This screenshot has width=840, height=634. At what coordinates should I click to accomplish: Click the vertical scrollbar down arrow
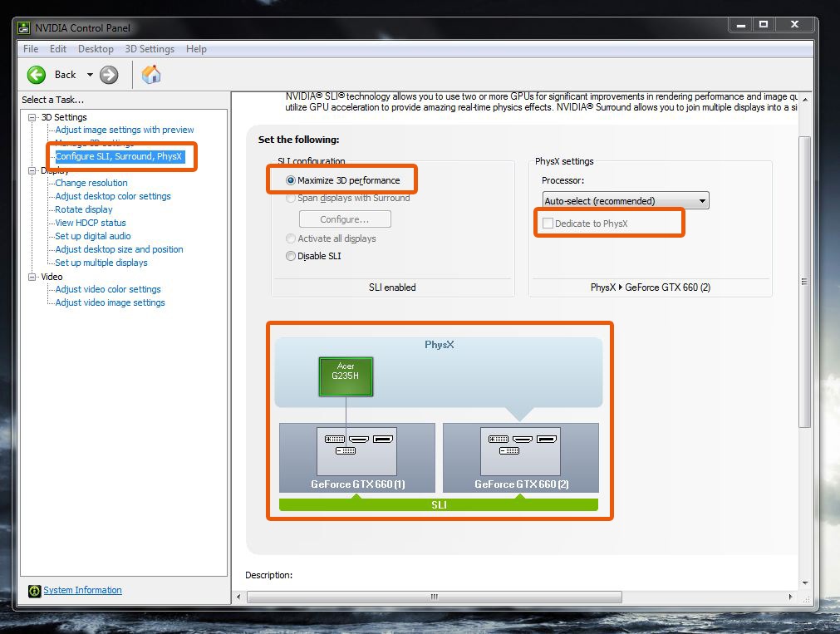click(804, 583)
